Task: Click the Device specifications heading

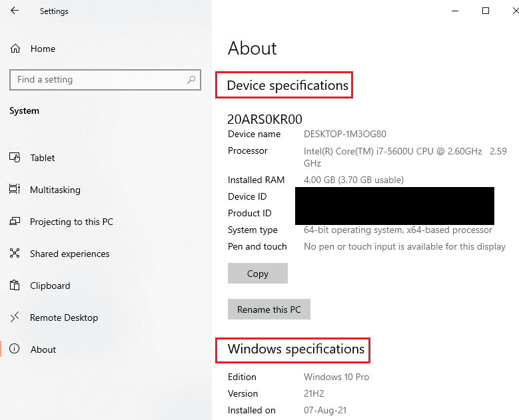Action: (287, 85)
